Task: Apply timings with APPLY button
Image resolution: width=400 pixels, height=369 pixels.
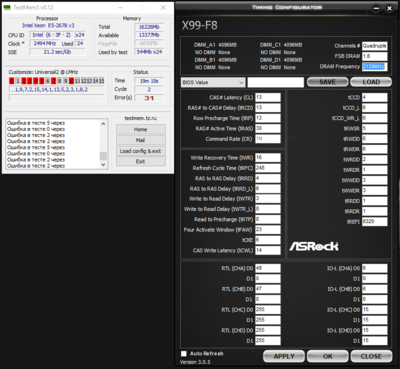Action: coord(284,356)
